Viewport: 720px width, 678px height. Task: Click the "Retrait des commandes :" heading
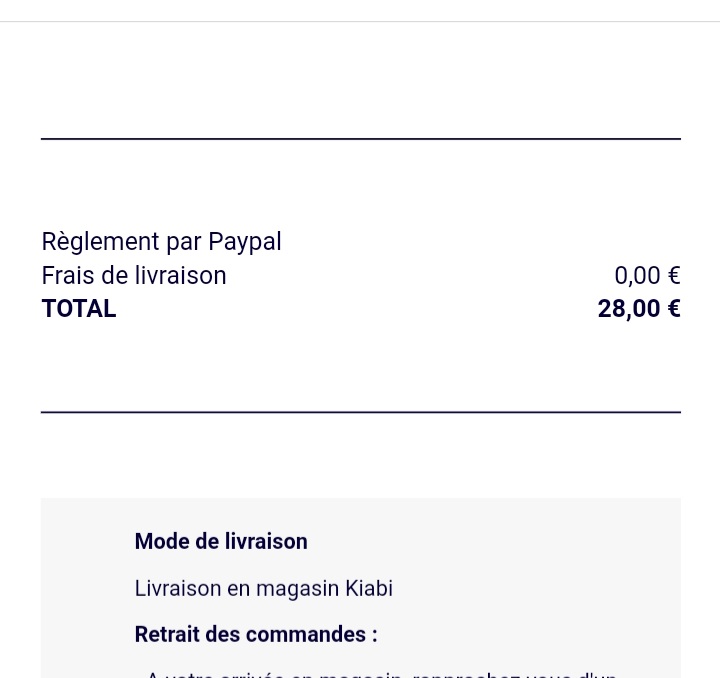[x=256, y=634]
